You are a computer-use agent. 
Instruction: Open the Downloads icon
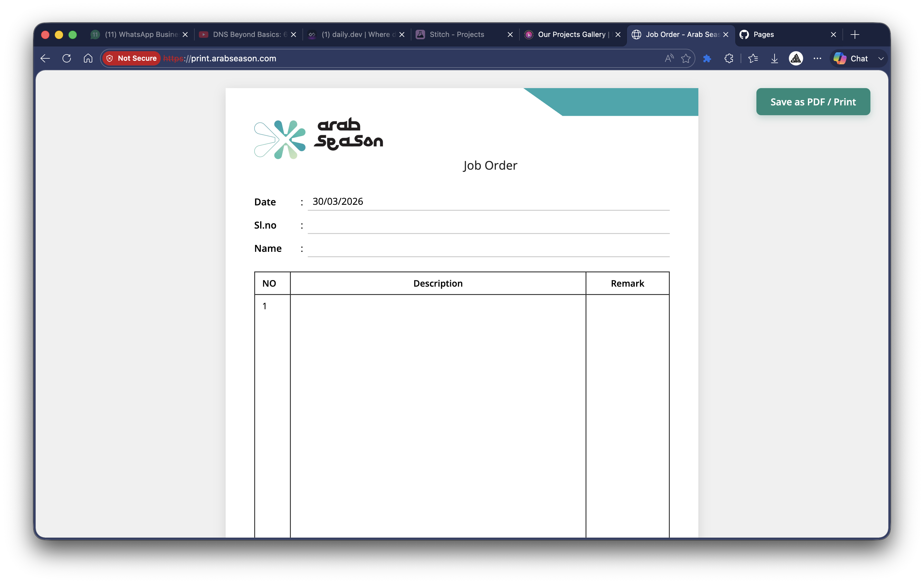click(774, 58)
